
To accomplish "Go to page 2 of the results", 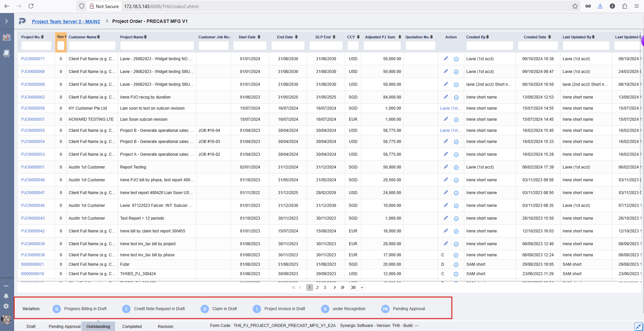I will tap(317, 288).
